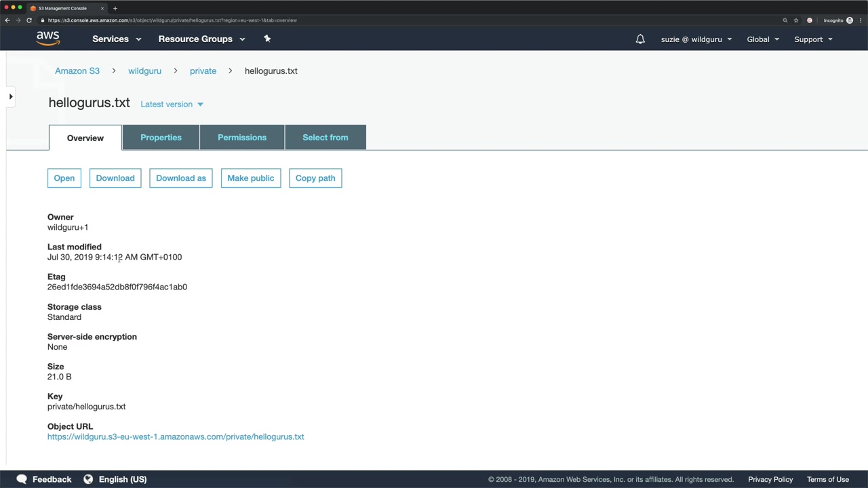Click the Key value private/hellogurus.txt
Screen dimensions: 868x488
point(87,407)
